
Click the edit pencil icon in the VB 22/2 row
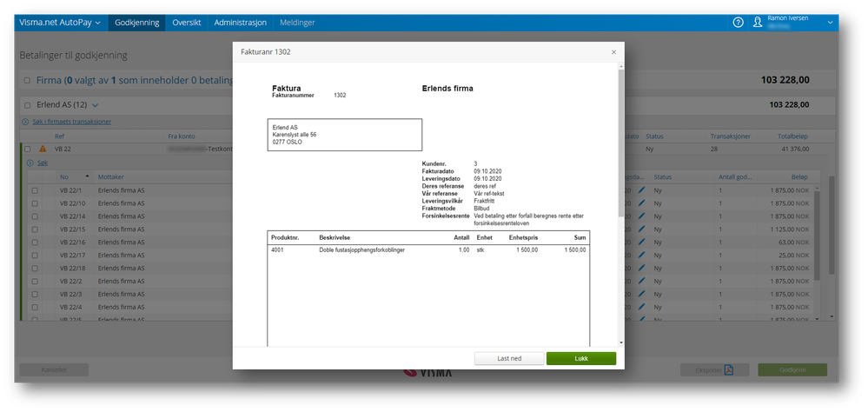(x=642, y=282)
